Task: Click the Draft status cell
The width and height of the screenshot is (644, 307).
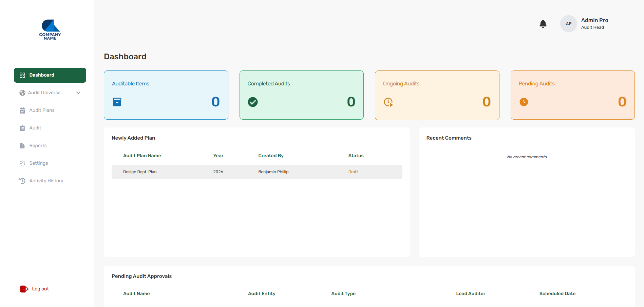Action: pyautogui.click(x=353, y=172)
